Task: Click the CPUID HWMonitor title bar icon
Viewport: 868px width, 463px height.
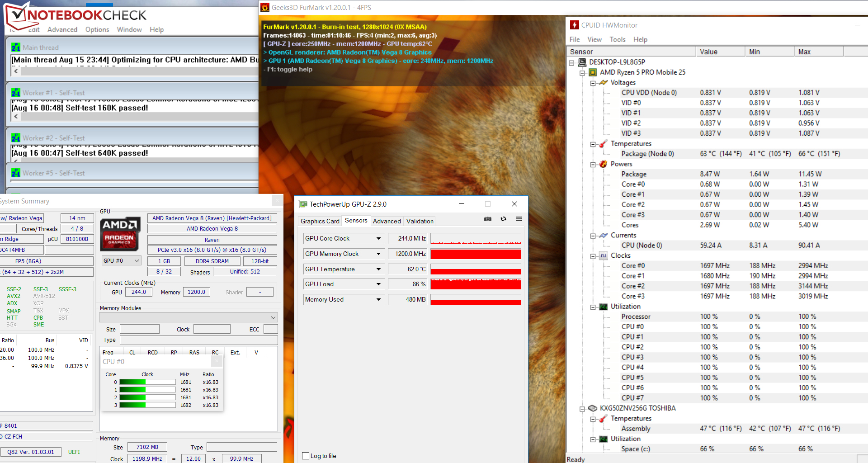Action: tap(574, 25)
